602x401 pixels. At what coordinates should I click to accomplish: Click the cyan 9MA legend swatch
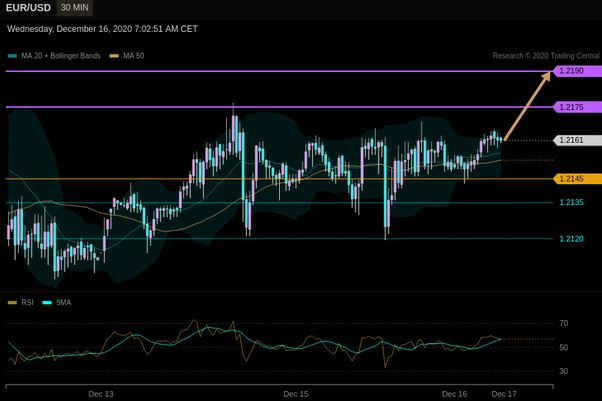pos(47,303)
